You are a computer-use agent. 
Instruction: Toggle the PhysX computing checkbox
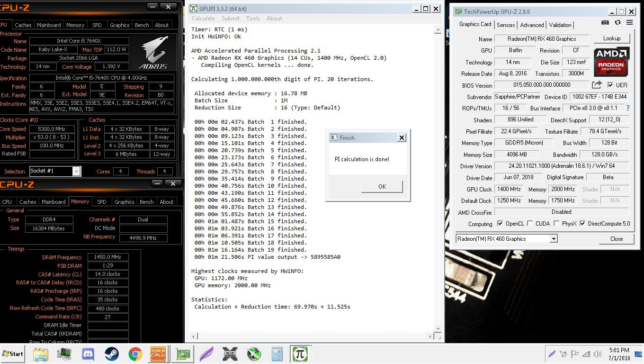(556, 223)
